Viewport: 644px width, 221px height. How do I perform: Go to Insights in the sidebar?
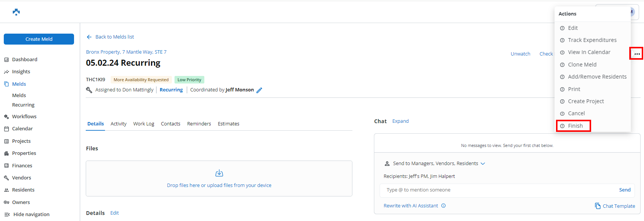(21, 72)
